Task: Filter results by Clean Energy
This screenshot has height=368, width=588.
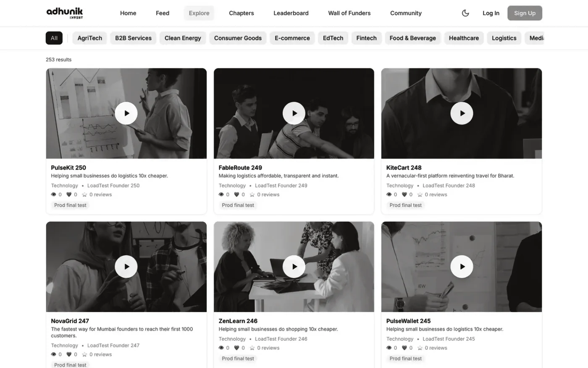Action: tap(183, 38)
